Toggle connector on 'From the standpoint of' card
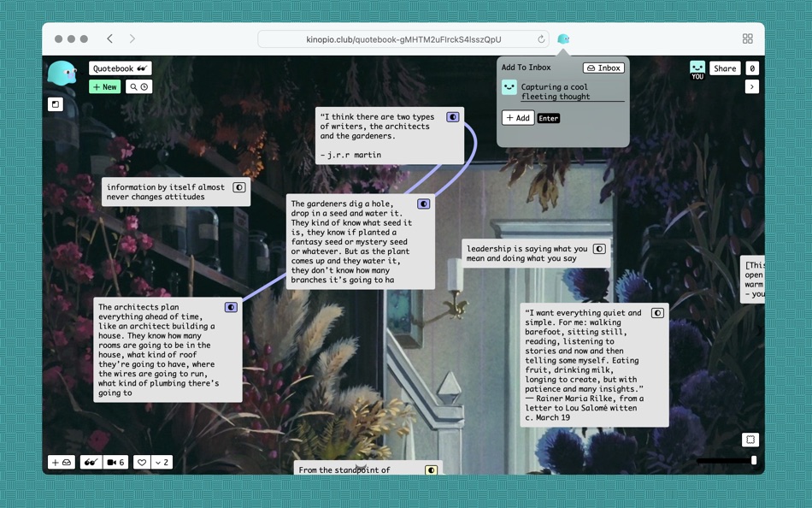The image size is (812, 508). 431,470
